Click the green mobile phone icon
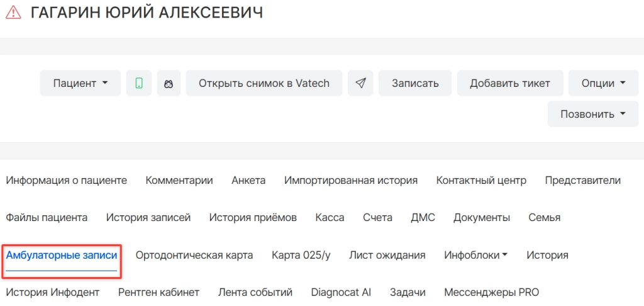This screenshot has width=644, height=306. click(139, 83)
